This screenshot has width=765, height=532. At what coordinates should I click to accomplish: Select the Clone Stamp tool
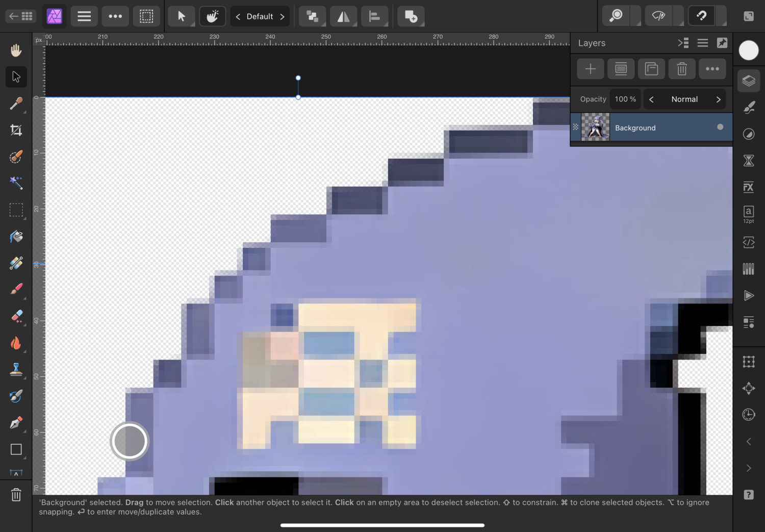[16, 369]
